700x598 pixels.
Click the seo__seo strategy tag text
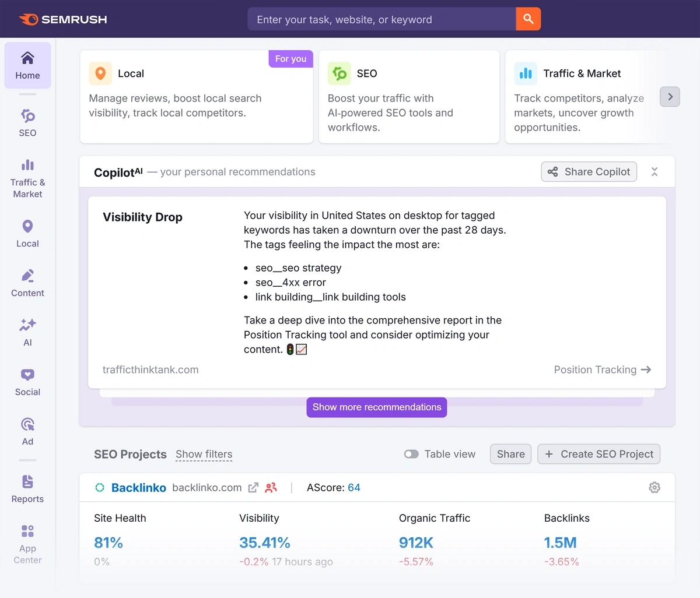[299, 268]
